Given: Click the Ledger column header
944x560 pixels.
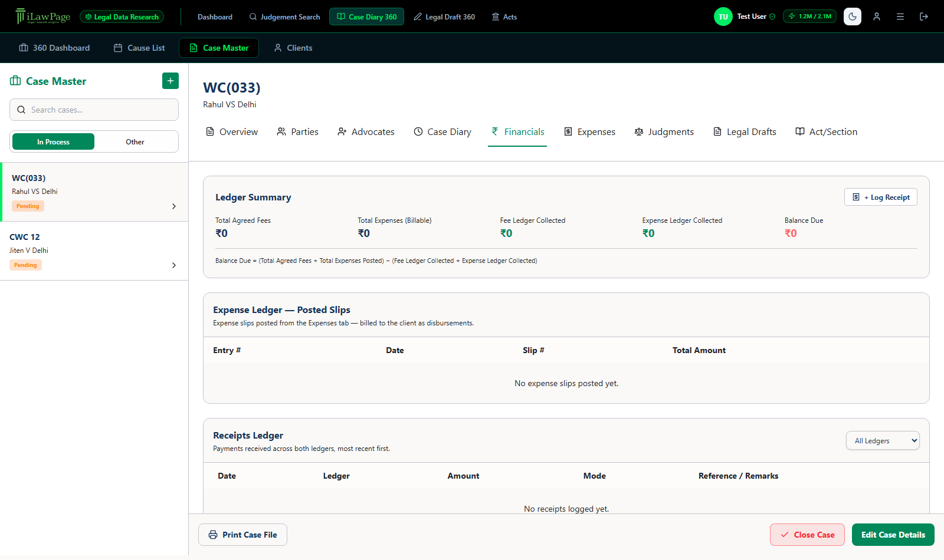Looking at the screenshot, I should [x=336, y=476].
